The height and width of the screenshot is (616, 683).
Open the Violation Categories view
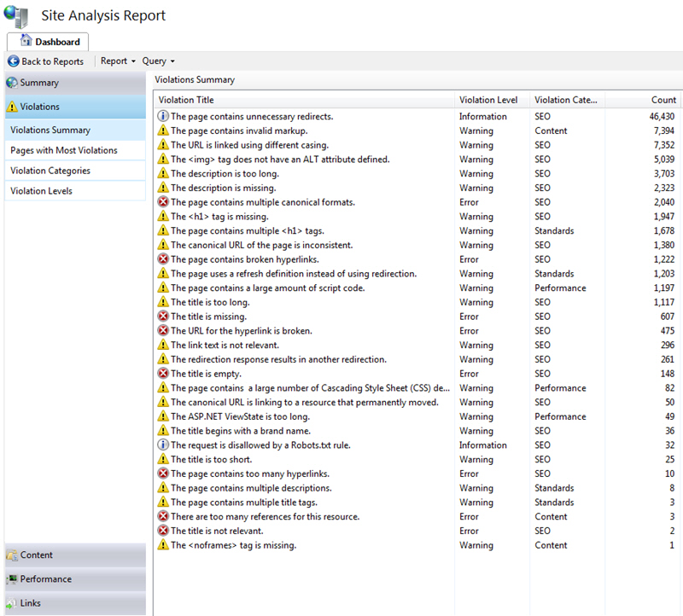[50, 171]
